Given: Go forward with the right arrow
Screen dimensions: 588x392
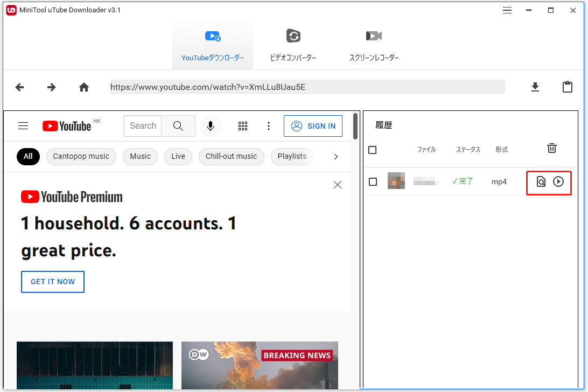Looking at the screenshot, I should [51, 87].
